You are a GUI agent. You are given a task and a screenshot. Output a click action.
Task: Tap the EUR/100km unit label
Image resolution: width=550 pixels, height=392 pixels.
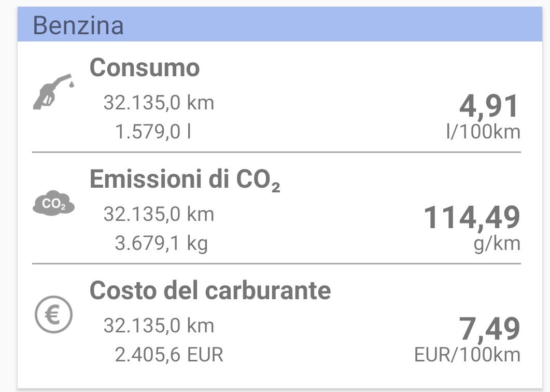(467, 355)
